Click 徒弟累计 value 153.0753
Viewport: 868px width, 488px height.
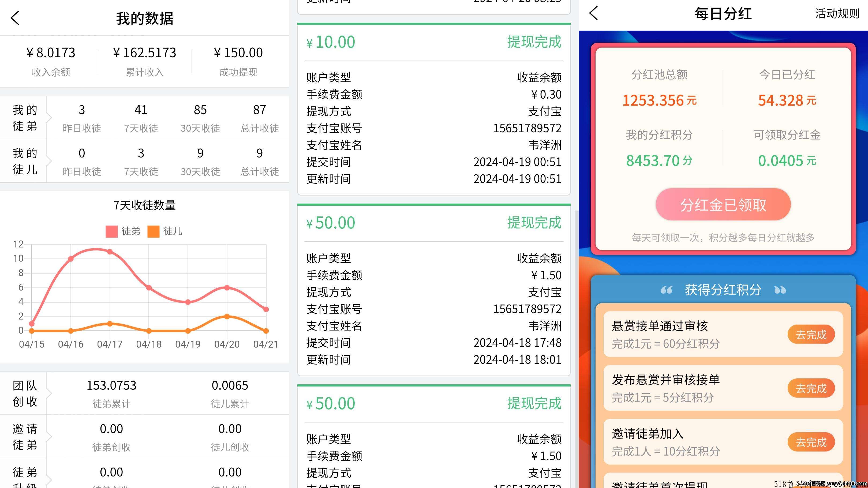[x=111, y=385]
